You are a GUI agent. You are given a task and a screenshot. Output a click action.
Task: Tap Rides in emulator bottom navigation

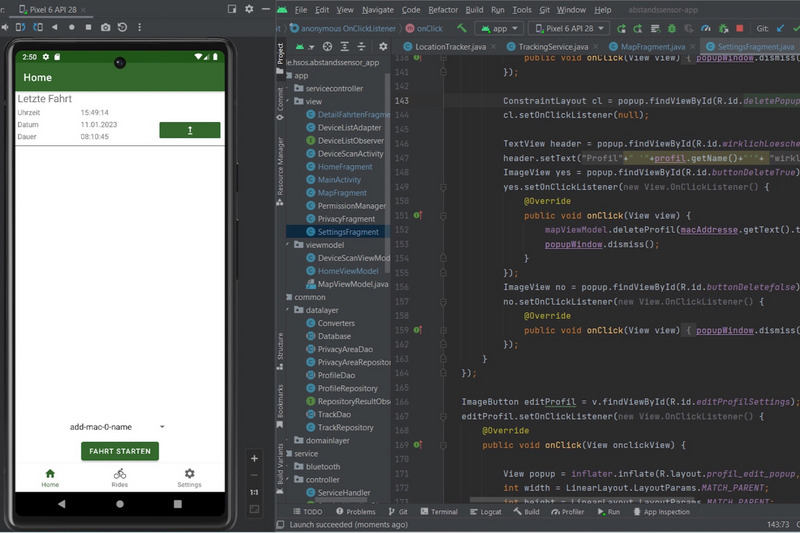119,478
